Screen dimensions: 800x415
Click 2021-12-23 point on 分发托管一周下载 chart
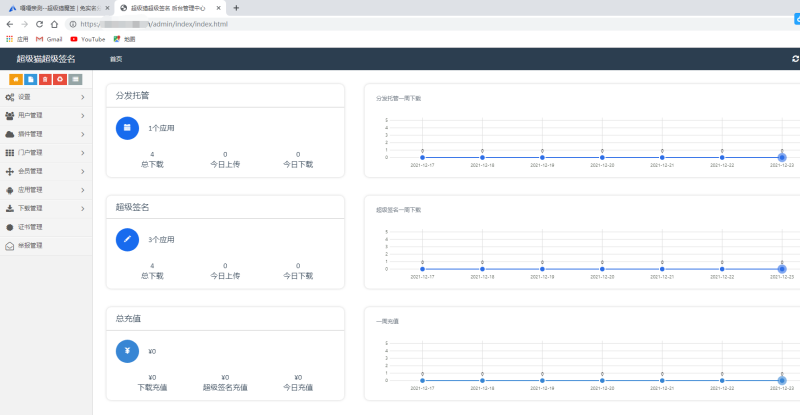click(782, 157)
